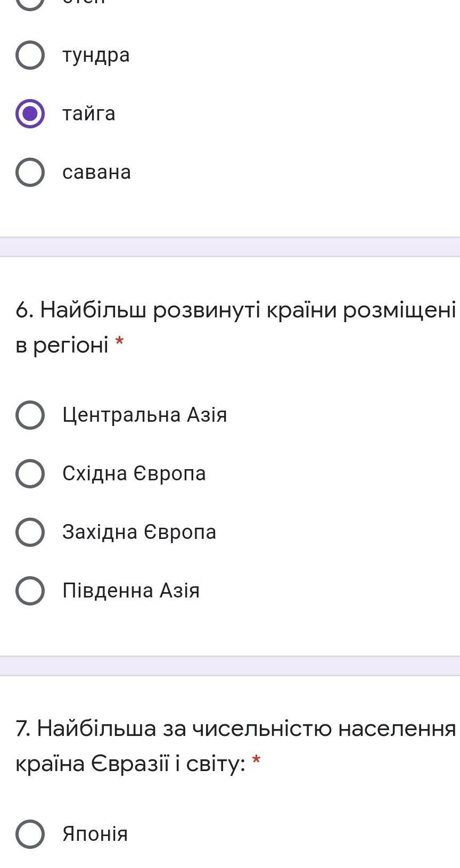This screenshot has width=460, height=868.
Task: Select the Південна Азія radio button
Action: (x=30, y=591)
